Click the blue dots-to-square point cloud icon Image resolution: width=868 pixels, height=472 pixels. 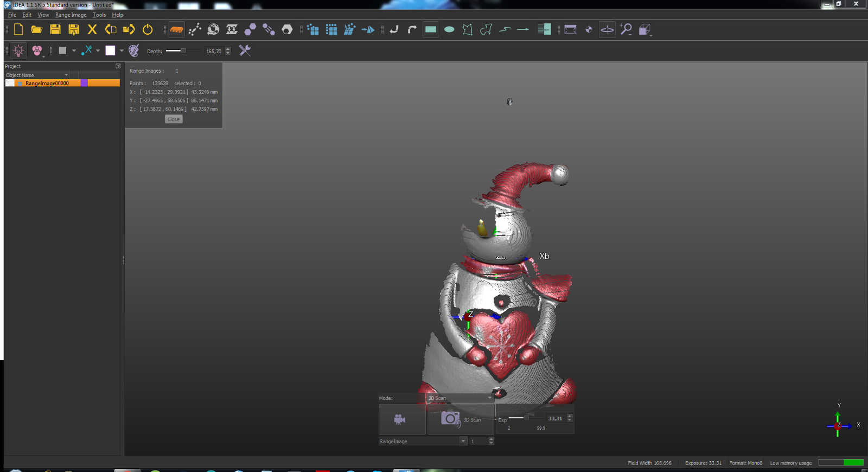(x=313, y=29)
